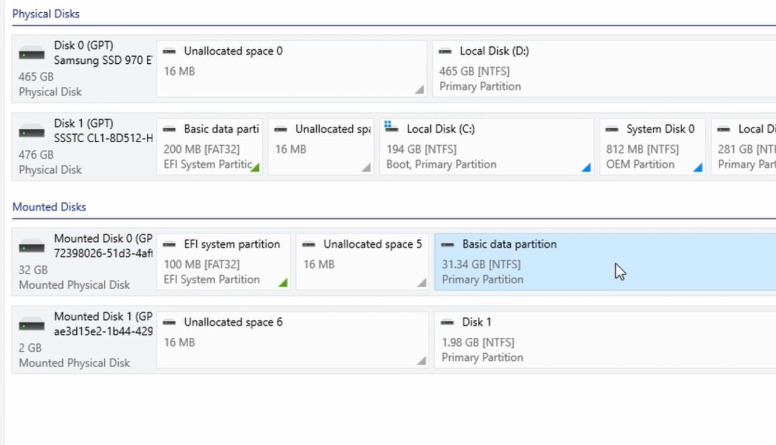The width and height of the screenshot is (776, 445).
Task: Select the Disk 1 1.98 GB NTFS partition
Action: pos(605,340)
